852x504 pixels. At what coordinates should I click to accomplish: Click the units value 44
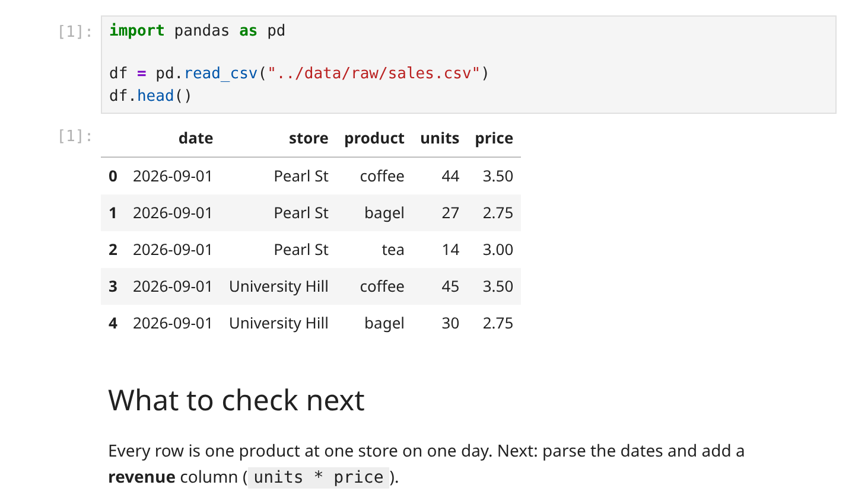450,176
